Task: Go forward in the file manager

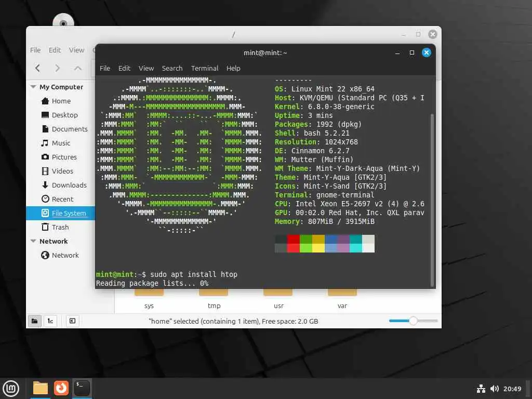Action: 57,68
